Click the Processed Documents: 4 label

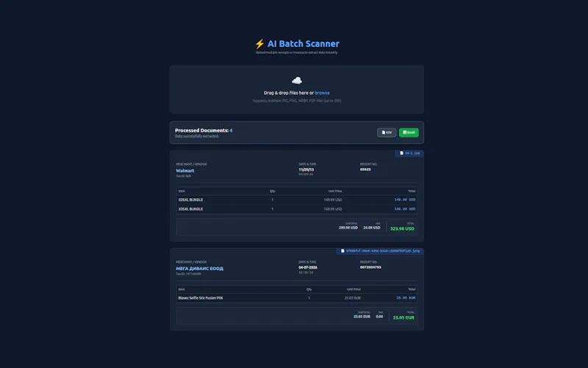coord(204,130)
